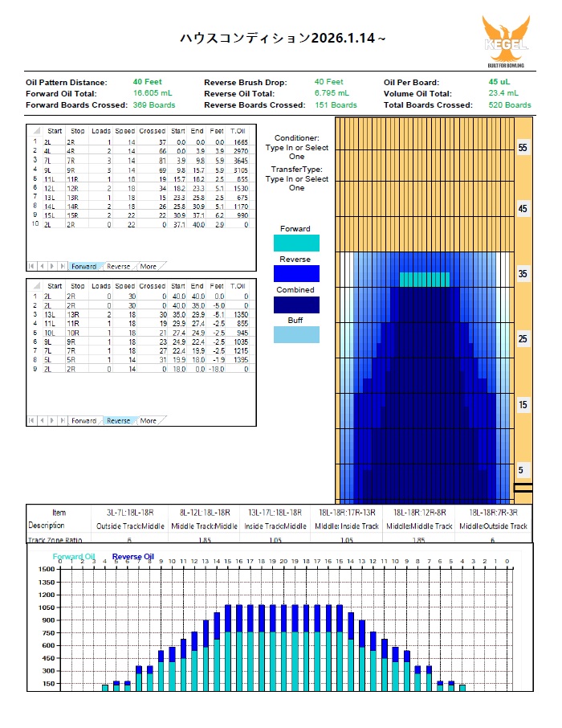Go to next sheet in lower table
The width and height of the screenshot is (562, 728).
click(51, 420)
